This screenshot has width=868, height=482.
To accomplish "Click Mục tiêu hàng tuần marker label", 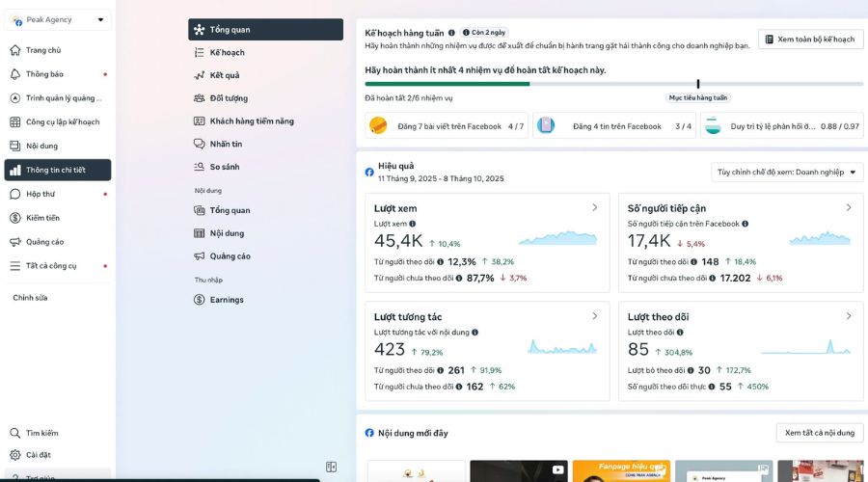I will click(698, 98).
